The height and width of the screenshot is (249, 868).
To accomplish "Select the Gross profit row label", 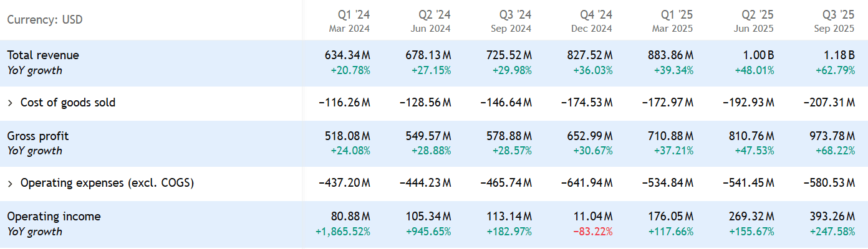I will pyautogui.click(x=38, y=136).
